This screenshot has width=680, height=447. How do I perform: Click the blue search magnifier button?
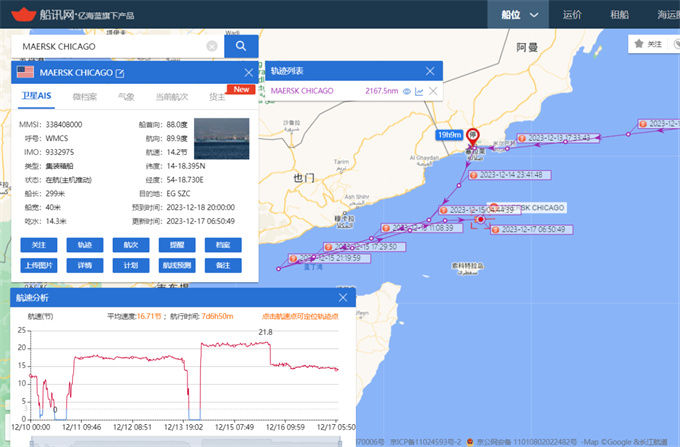(x=241, y=47)
